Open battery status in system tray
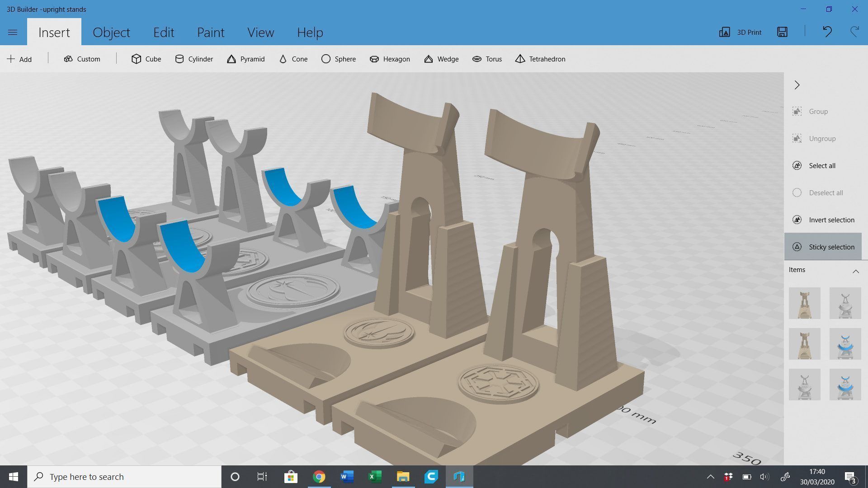 (746, 477)
